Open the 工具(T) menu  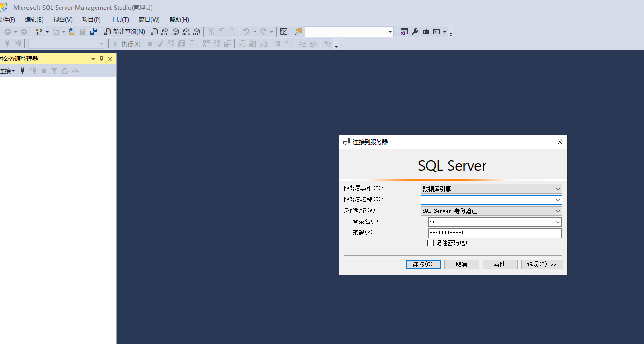120,20
